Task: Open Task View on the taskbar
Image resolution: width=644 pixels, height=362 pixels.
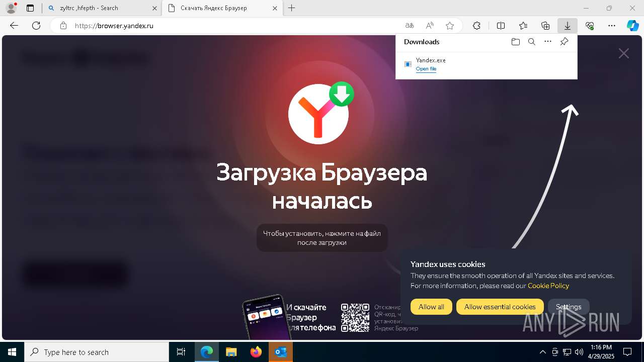Action: (181, 352)
